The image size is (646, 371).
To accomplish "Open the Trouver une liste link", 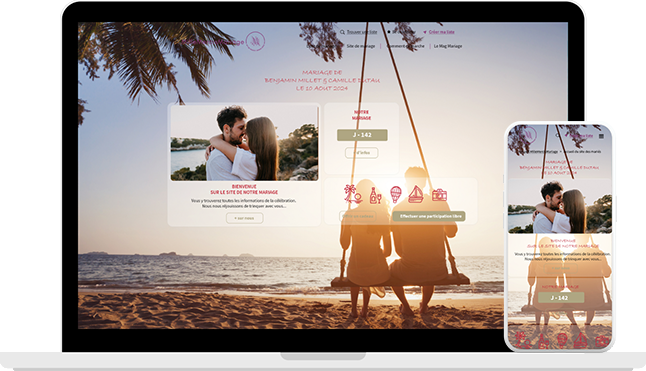I will (362, 32).
